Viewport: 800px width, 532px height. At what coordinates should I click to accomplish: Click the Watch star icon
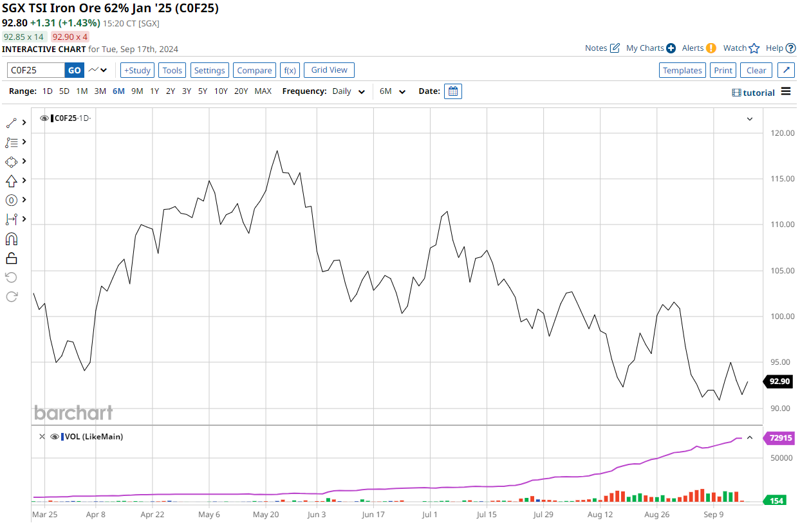pos(754,48)
